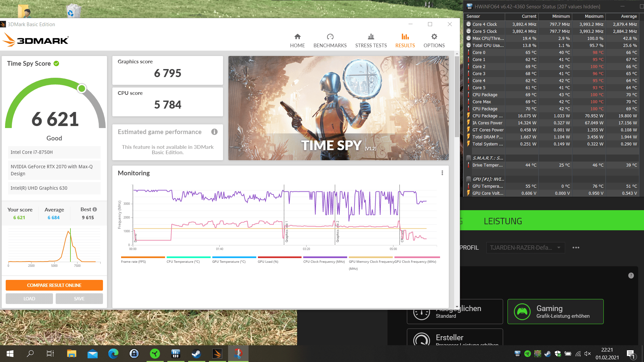Click COMPARE RESULT ONLINE button
This screenshot has width=644, height=362.
pyautogui.click(x=54, y=285)
